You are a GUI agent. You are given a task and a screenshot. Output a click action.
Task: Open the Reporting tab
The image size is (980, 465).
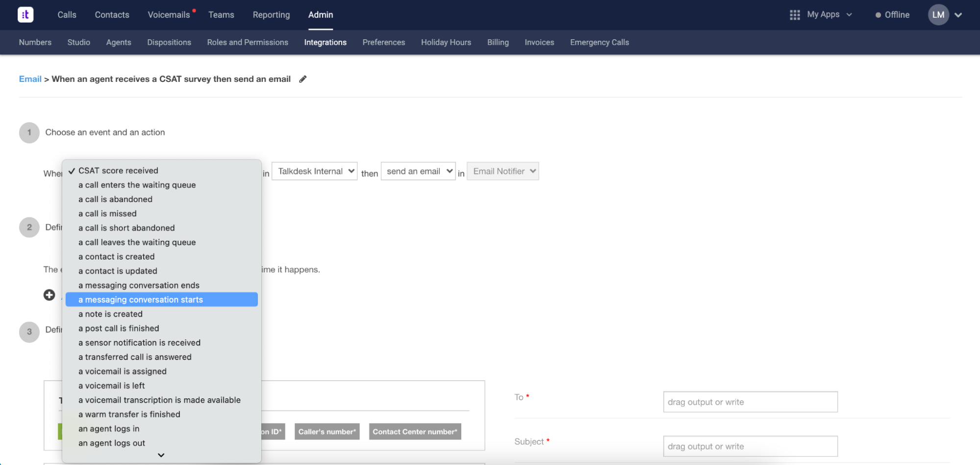coord(271,15)
